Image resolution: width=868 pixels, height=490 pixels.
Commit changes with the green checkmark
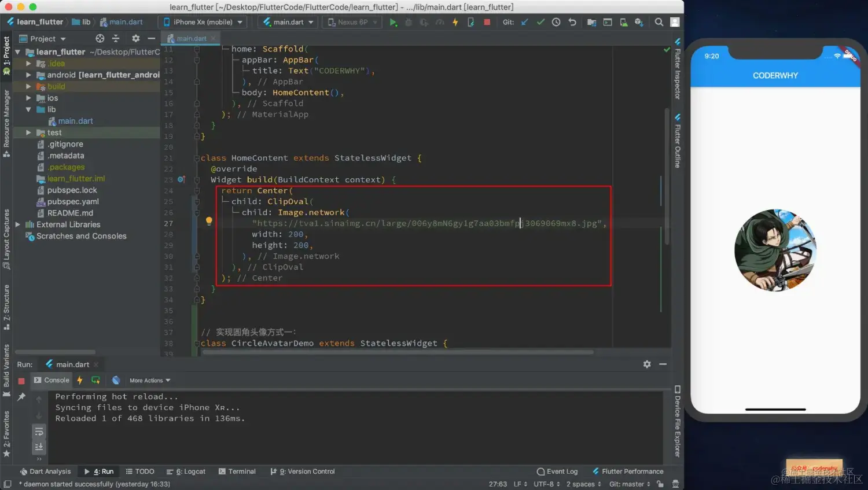click(x=540, y=22)
